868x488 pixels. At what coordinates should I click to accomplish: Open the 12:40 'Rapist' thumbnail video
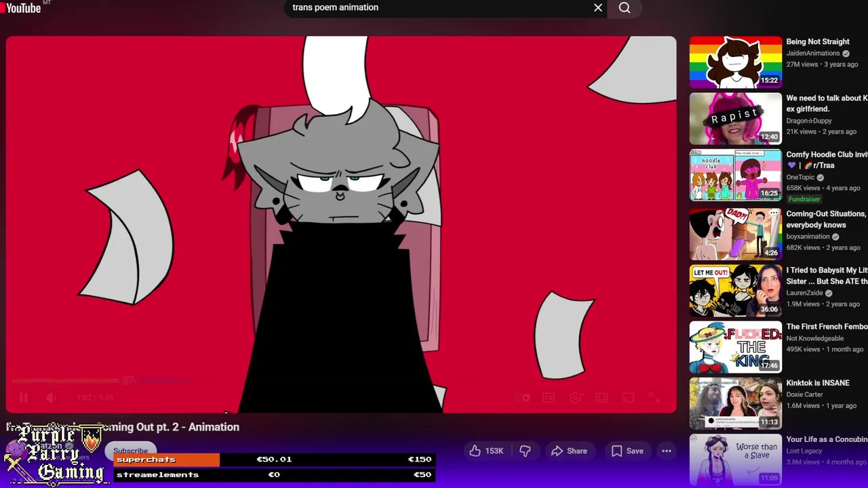(736, 119)
